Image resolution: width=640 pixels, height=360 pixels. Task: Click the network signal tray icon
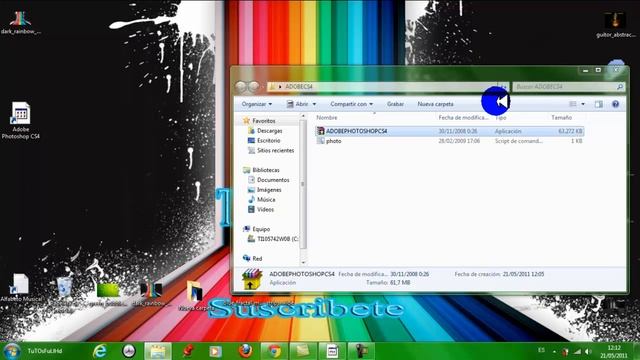pyautogui.click(x=577, y=351)
